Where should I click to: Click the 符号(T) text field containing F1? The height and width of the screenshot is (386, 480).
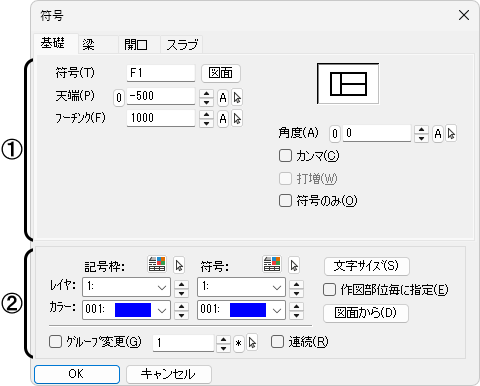click(161, 73)
